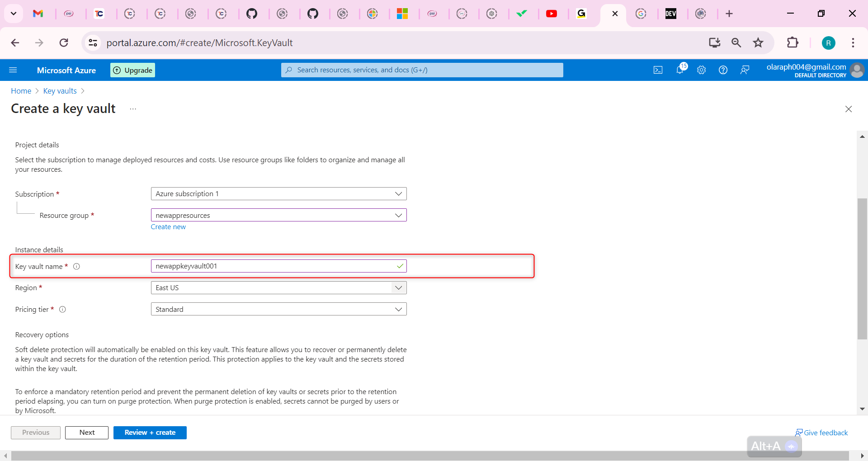The image size is (868, 461).
Task: Go to Home via the breadcrumb
Action: 21,91
